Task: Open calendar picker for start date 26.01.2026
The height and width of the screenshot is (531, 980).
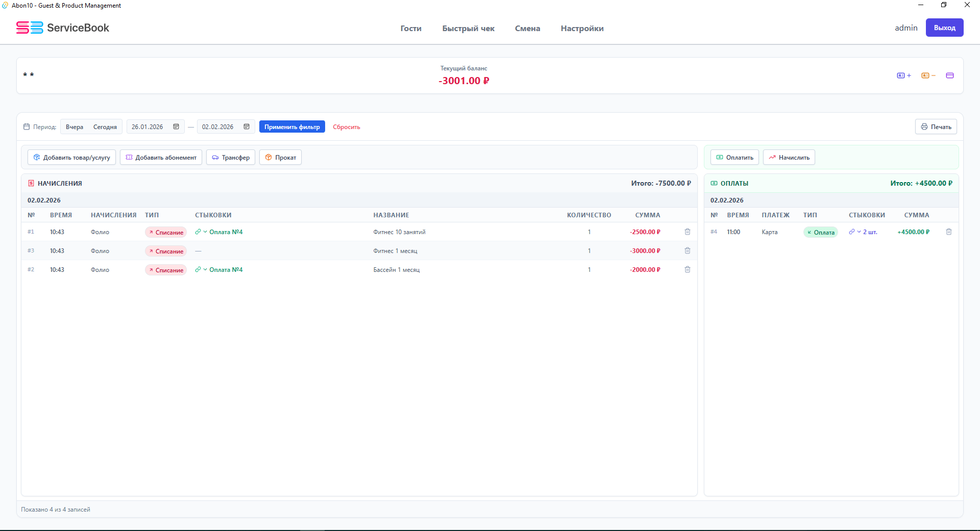Action: [x=176, y=127]
